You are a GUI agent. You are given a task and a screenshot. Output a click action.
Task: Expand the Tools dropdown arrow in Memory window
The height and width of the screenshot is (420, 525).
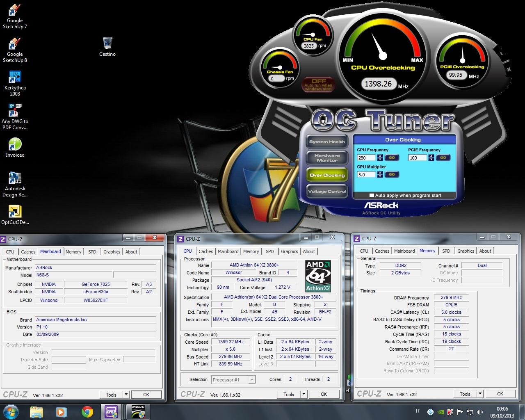click(x=480, y=394)
